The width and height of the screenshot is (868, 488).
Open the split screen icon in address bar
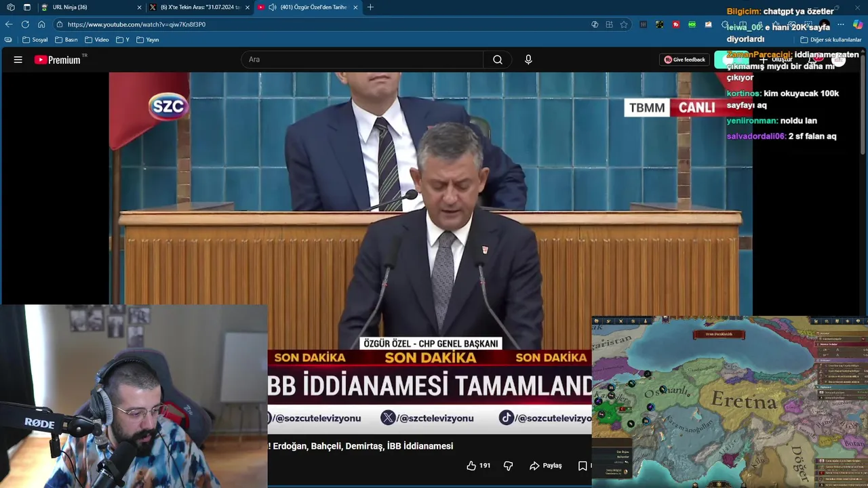coord(609,24)
